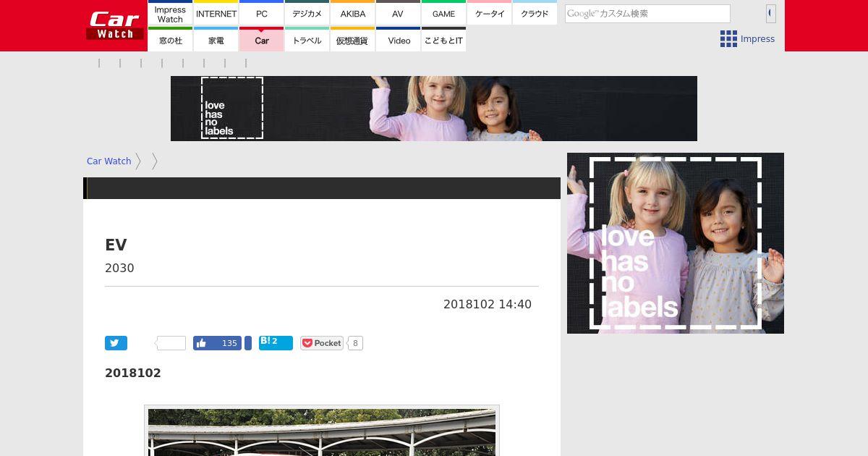Open the love has no labels sidebar ad
Screen dimensions: 868x456
coord(676,243)
